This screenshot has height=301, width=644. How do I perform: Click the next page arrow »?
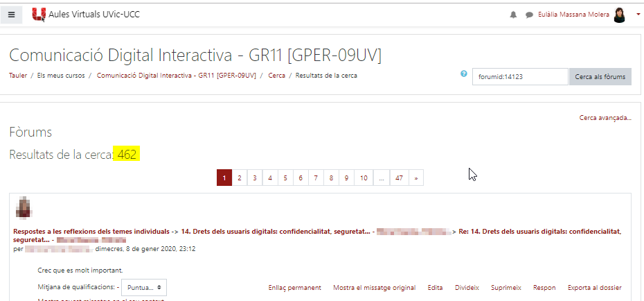[416, 178]
